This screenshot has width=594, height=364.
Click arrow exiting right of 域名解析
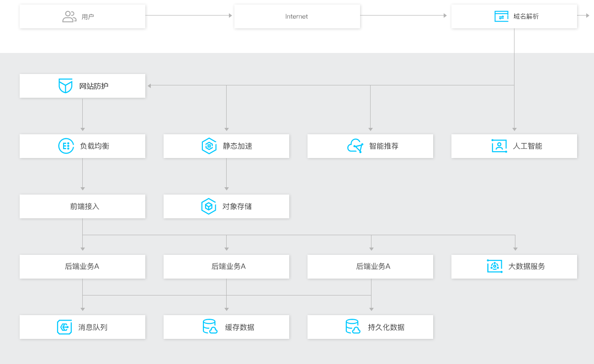click(586, 16)
